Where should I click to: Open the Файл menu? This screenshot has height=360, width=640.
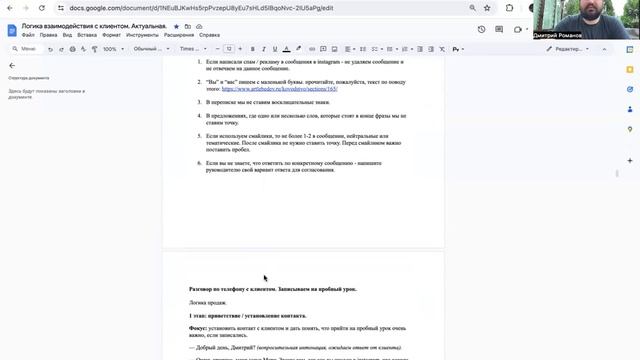(x=28, y=35)
